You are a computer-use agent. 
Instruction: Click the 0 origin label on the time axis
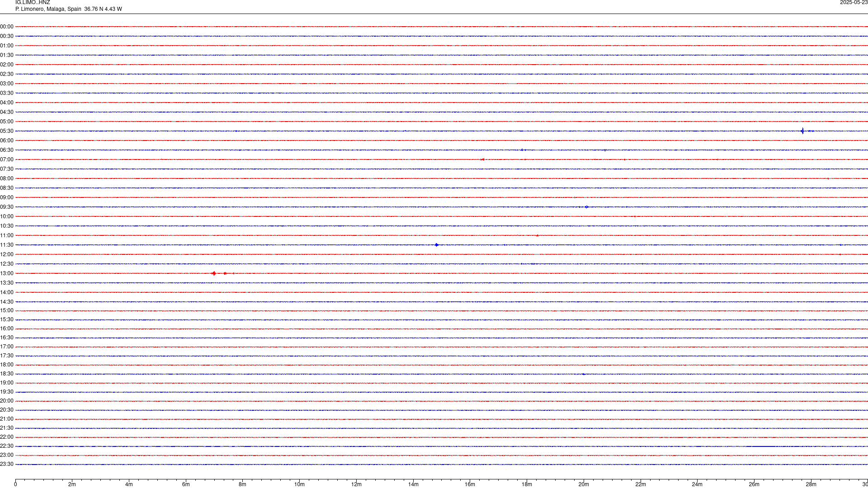coord(15,484)
